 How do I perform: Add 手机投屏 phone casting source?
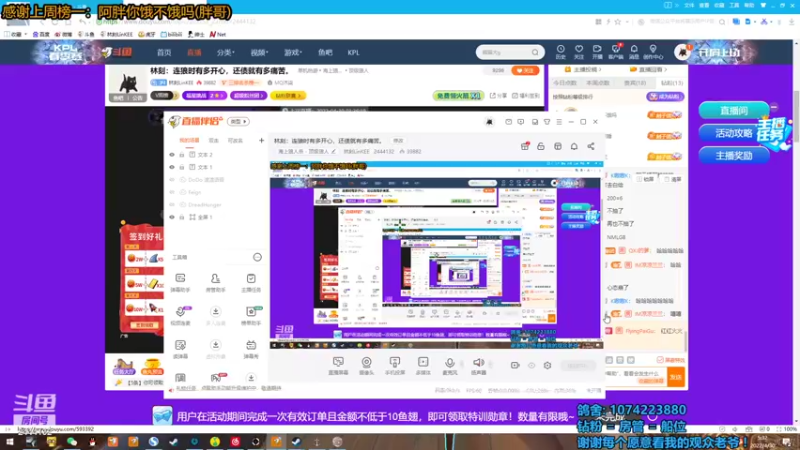point(395,366)
